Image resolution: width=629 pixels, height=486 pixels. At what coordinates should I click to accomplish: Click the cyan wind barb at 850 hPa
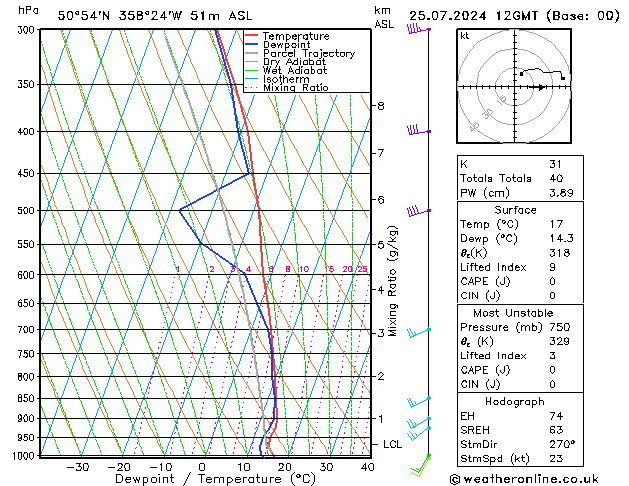[x=419, y=402]
